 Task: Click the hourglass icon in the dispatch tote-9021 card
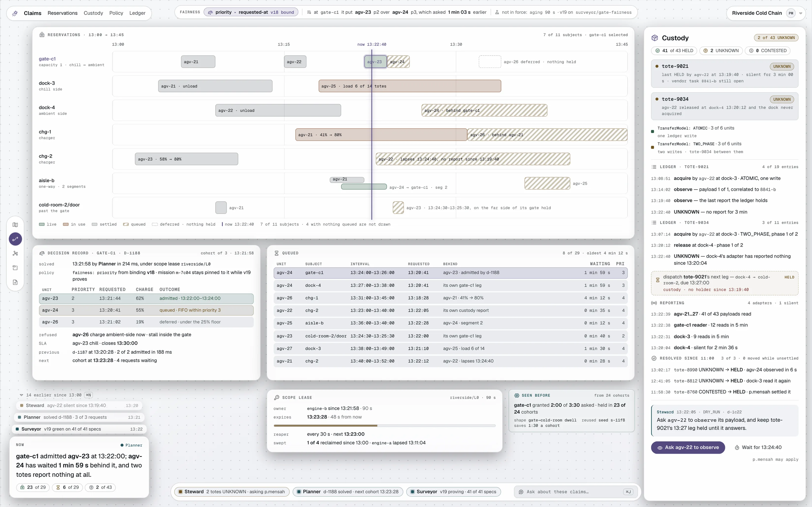pyautogui.click(x=658, y=280)
